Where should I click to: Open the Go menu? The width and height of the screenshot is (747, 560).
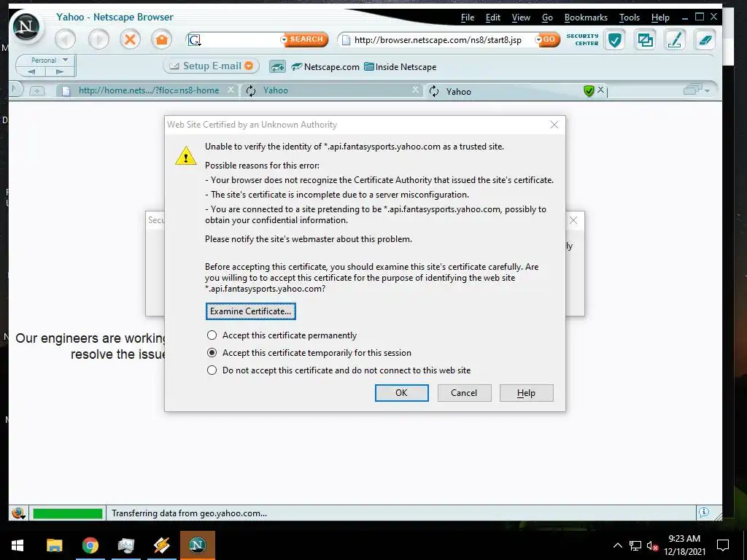click(x=547, y=17)
